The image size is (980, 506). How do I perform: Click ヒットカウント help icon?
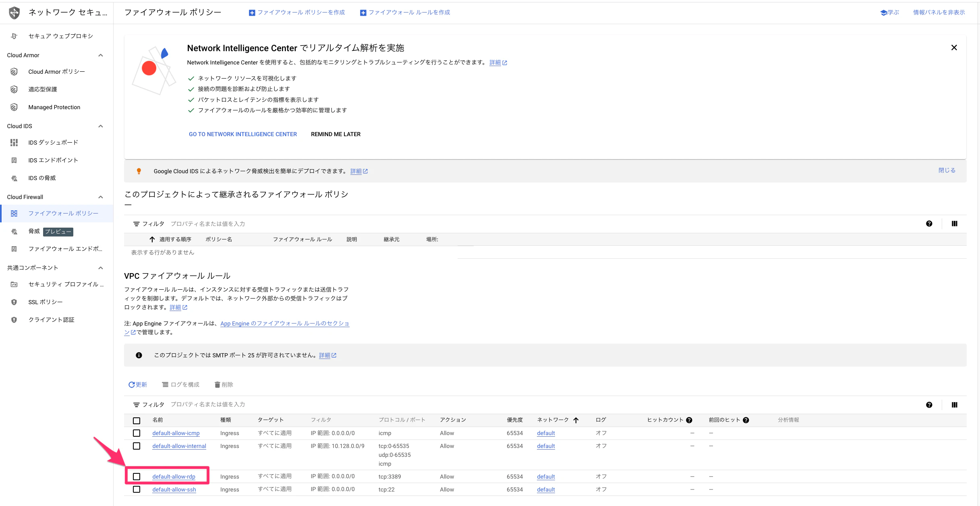click(689, 420)
